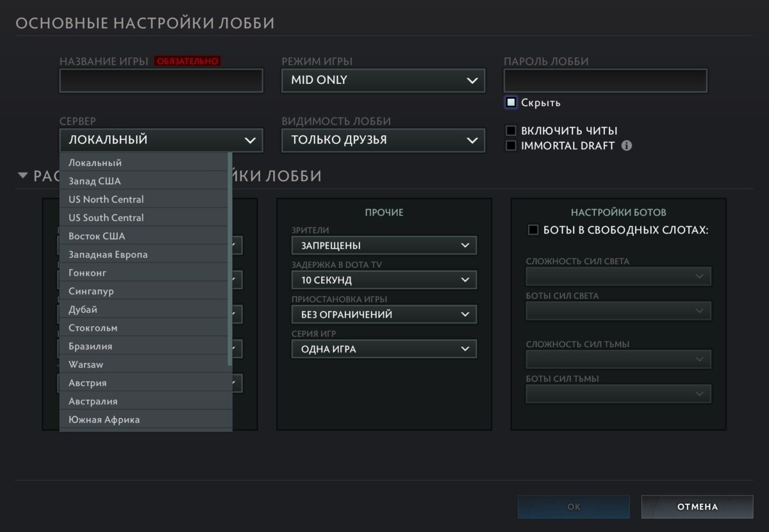Select Сингапур server entry
The height and width of the screenshot is (532, 769).
click(x=144, y=291)
